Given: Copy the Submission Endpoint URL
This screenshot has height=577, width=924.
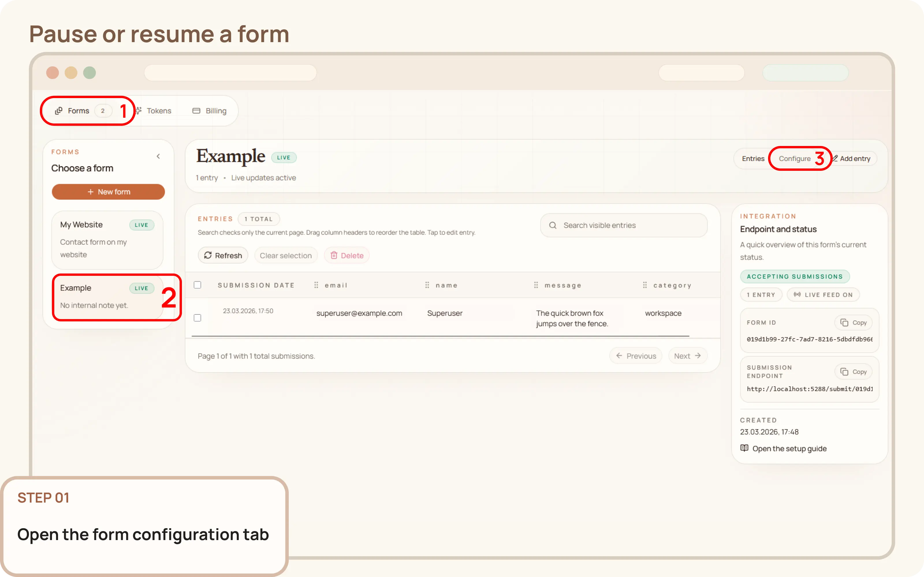Looking at the screenshot, I should 854,371.
